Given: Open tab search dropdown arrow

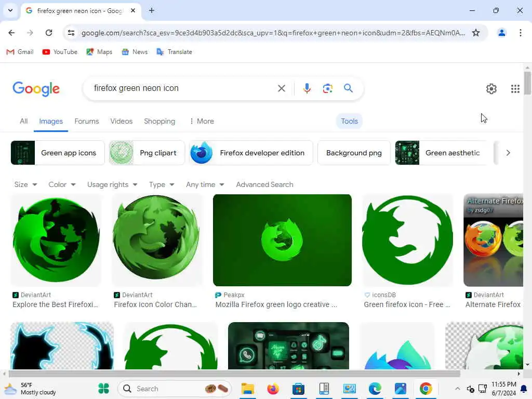Looking at the screenshot, I should 10,10.
